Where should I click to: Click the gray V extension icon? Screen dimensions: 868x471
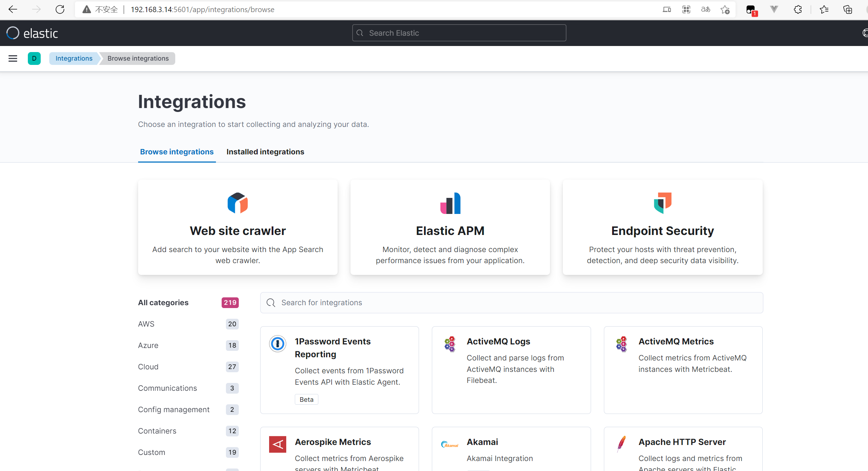[774, 9]
